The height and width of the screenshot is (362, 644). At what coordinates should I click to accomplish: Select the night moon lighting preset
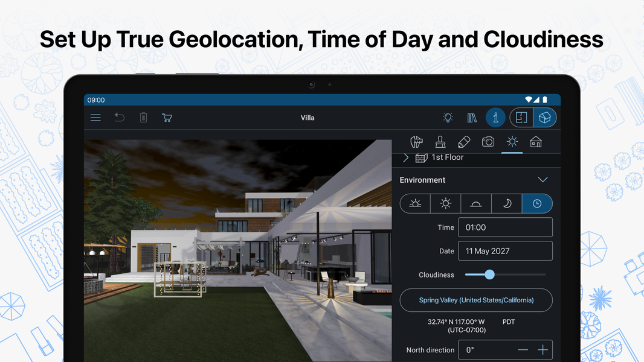coord(507,204)
